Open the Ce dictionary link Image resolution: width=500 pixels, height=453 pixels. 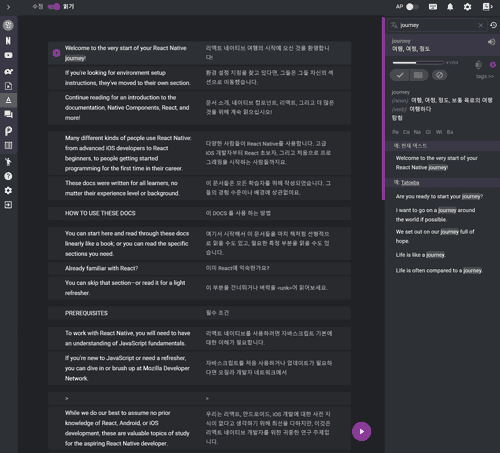click(x=406, y=132)
